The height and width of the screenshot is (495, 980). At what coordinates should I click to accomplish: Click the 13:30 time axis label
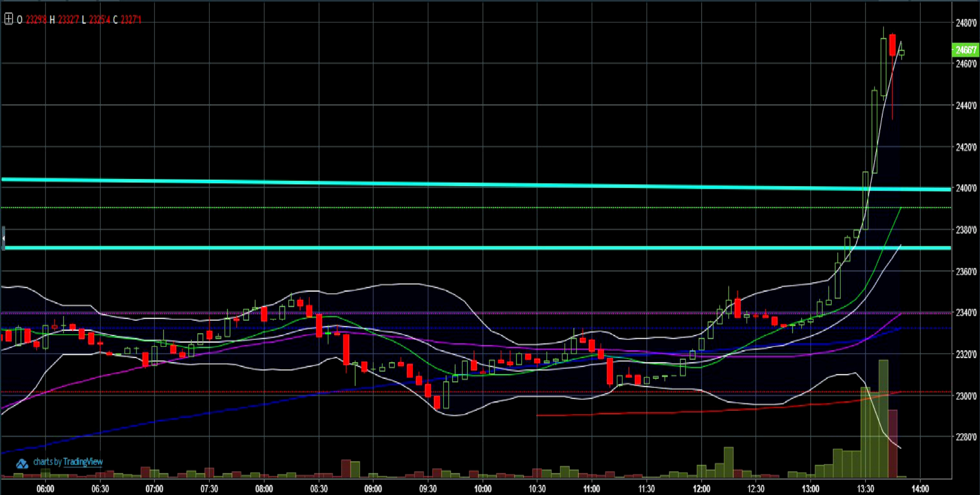pyautogui.click(x=865, y=489)
